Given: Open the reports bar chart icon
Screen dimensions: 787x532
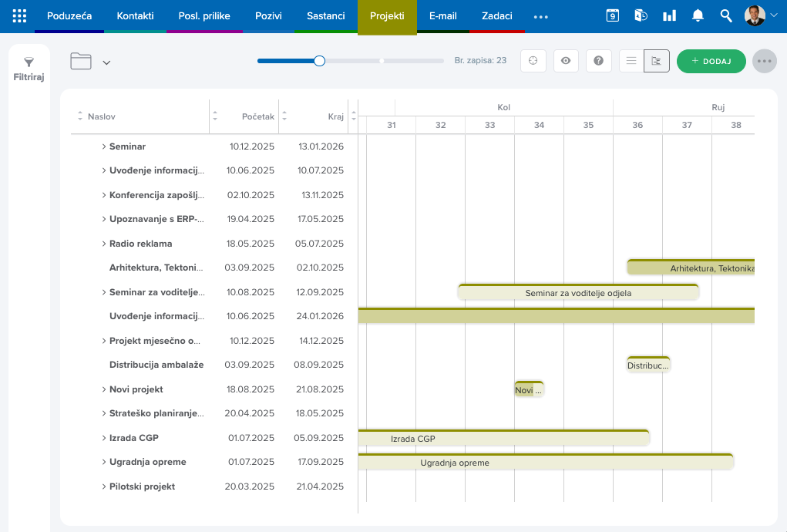Looking at the screenshot, I should point(669,16).
